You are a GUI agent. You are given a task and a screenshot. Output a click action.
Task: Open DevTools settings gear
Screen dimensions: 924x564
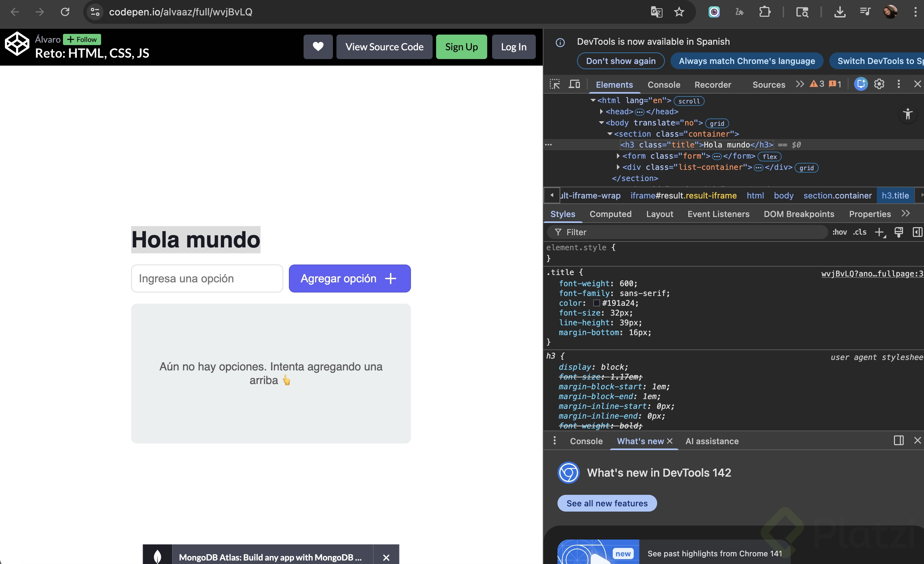click(879, 84)
